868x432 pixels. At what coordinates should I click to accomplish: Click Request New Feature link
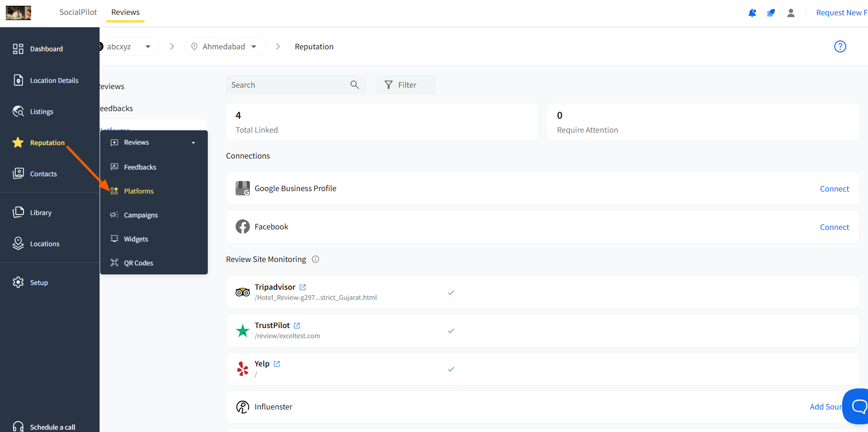(842, 13)
